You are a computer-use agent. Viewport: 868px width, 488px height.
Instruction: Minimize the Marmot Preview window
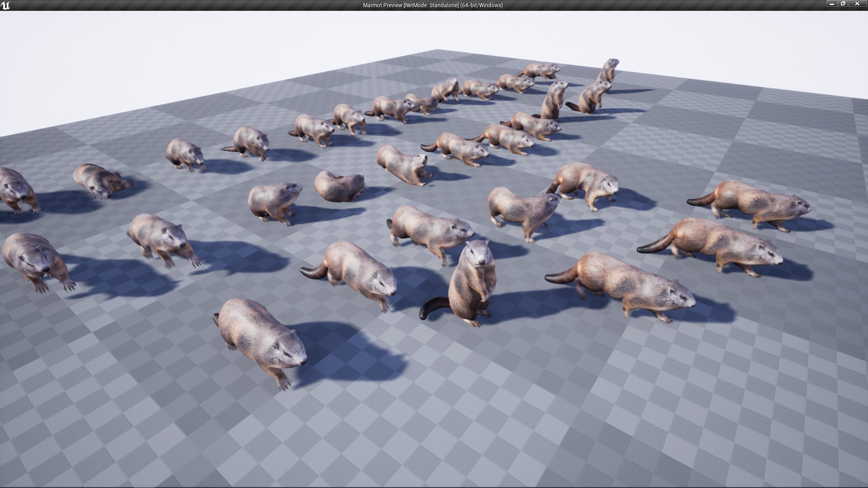(832, 4)
